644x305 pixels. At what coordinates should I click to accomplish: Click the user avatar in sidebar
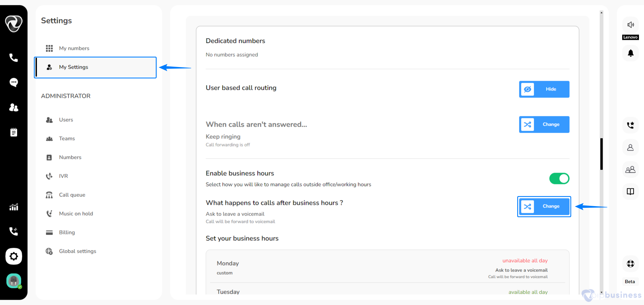pyautogui.click(x=13, y=281)
